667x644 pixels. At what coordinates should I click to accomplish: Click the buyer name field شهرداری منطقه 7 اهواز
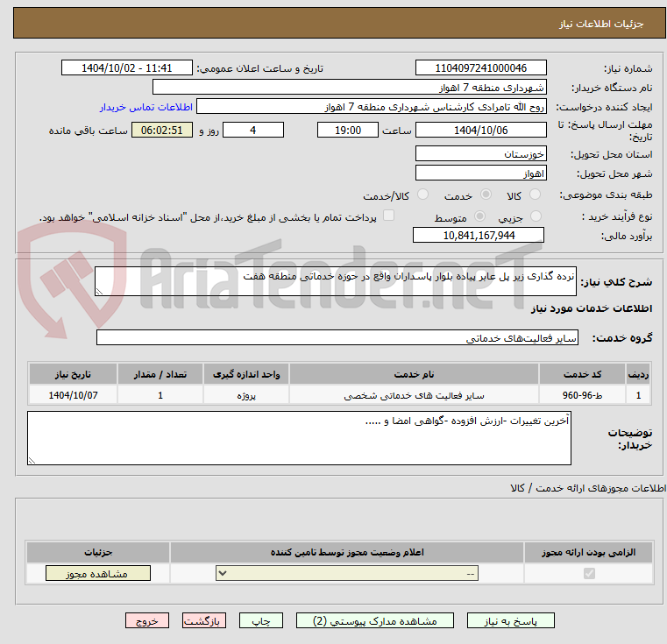(x=349, y=88)
